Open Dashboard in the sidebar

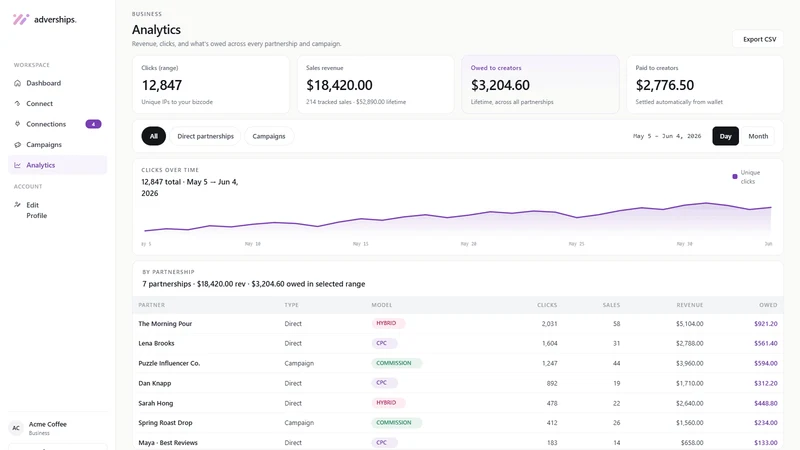coord(58,83)
